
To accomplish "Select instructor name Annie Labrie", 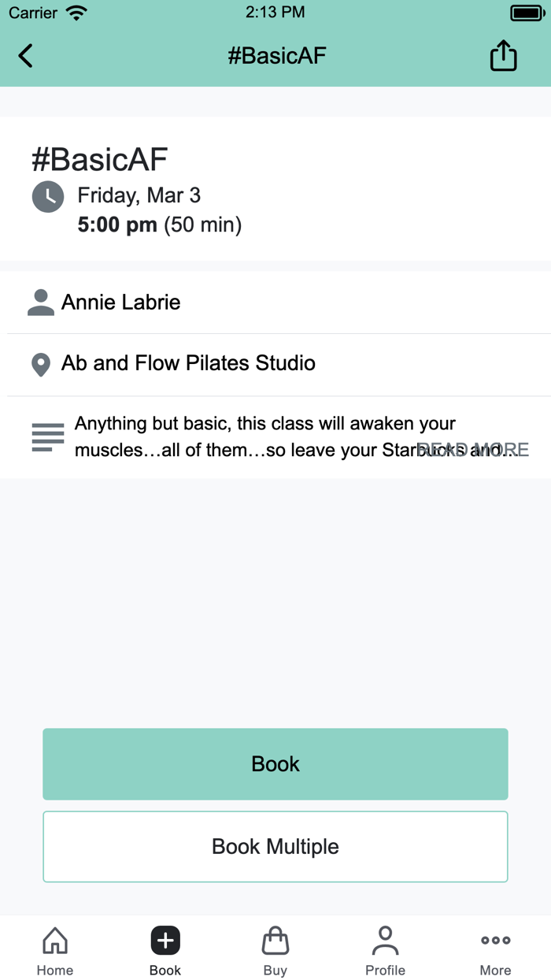I will pos(122,302).
